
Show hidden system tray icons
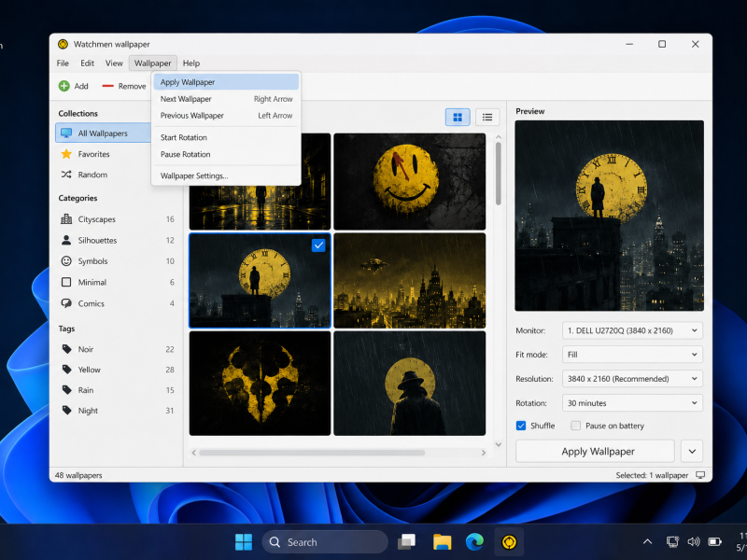(x=647, y=542)
